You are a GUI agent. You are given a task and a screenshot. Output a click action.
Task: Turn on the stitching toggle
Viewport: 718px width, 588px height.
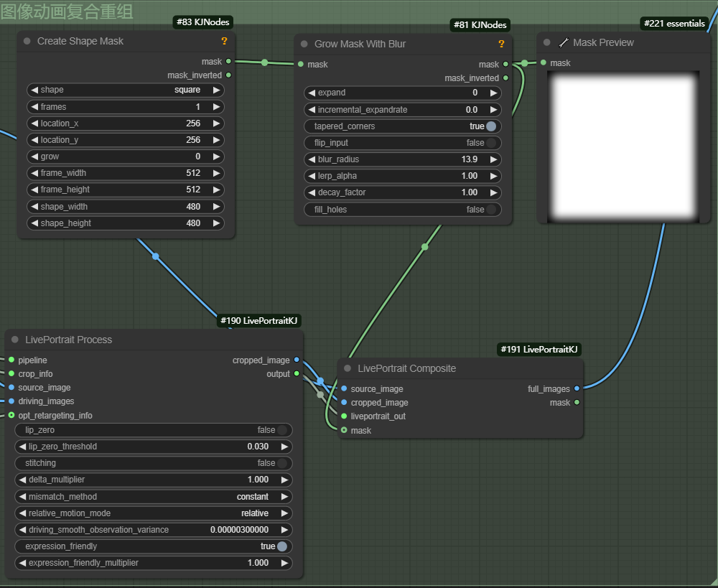point(282,463)
